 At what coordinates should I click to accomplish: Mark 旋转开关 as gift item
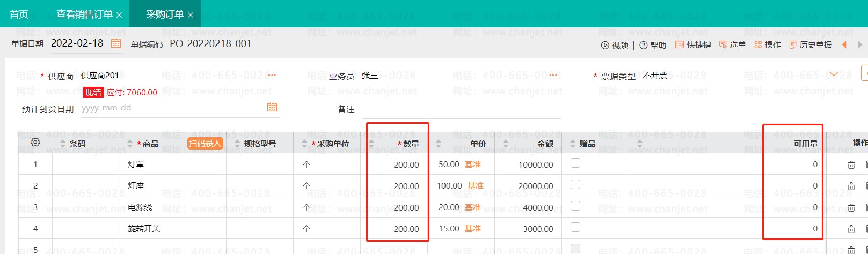point(575,227)
